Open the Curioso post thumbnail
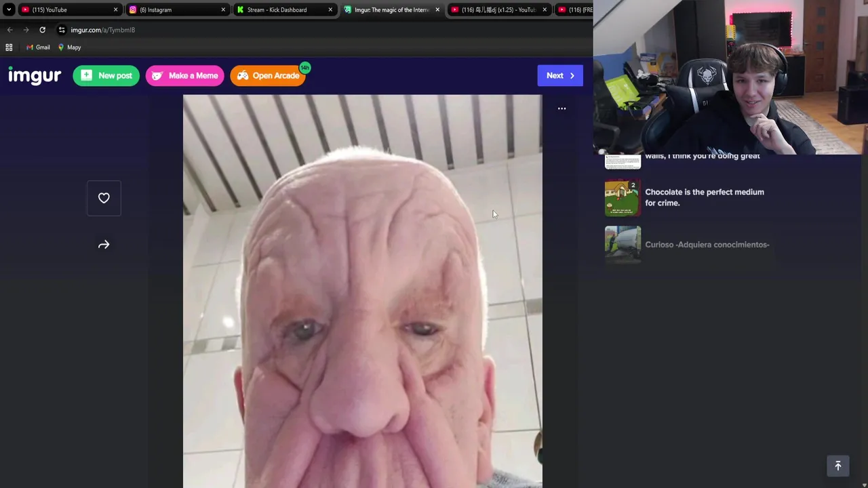 (623, 244)
